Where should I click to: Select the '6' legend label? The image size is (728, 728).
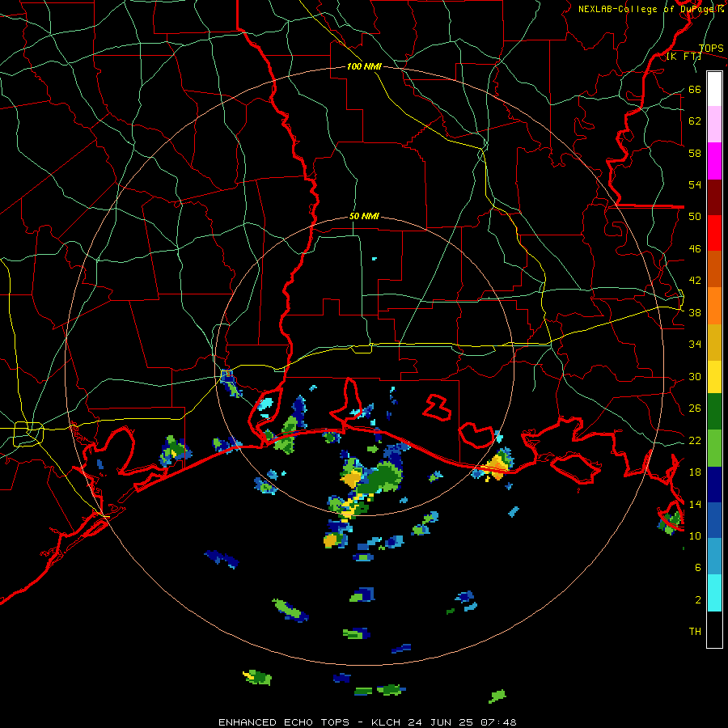pyautogui.click(x=698, y=568)
